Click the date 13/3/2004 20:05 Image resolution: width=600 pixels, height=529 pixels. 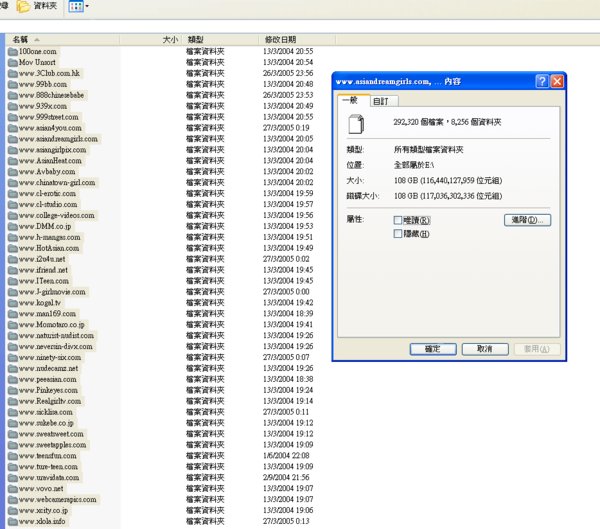[x=288, y=139]
